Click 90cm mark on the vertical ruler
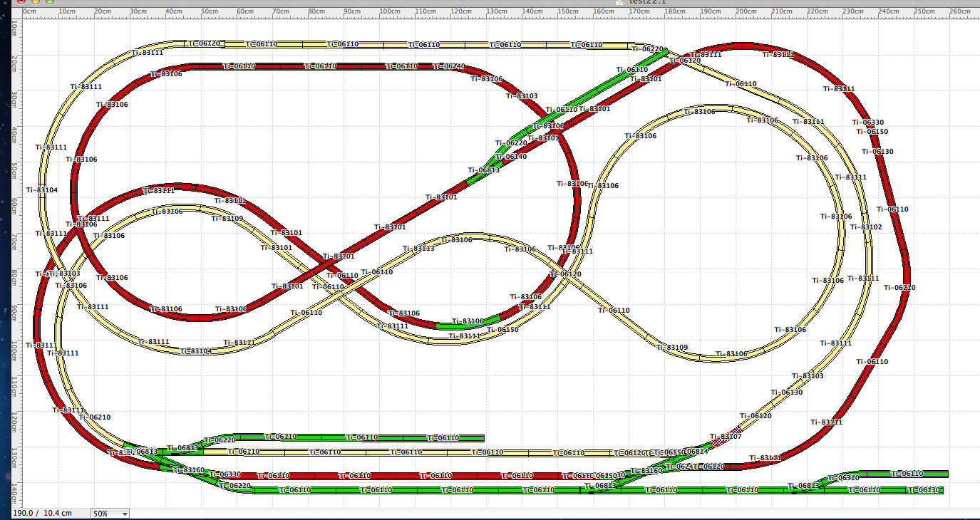The width and height of the screenshot is (980, 520). tap(16, 314)
